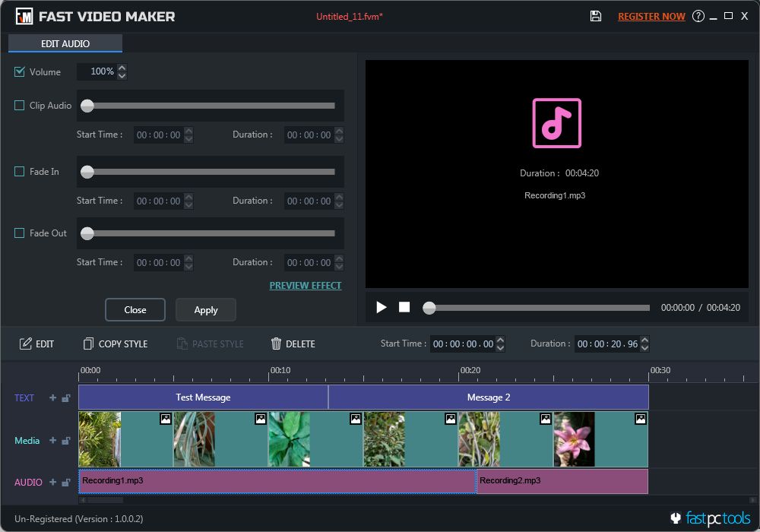Switch to the EDIT AUDIO tab
The height and width of the screenshot is (532, 760).
point(65,43)
